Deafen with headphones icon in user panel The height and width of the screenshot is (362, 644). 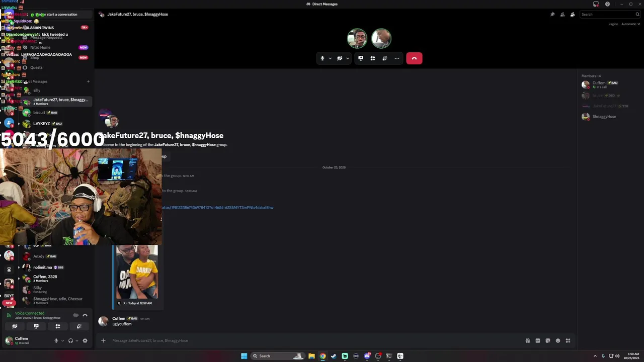70,340
